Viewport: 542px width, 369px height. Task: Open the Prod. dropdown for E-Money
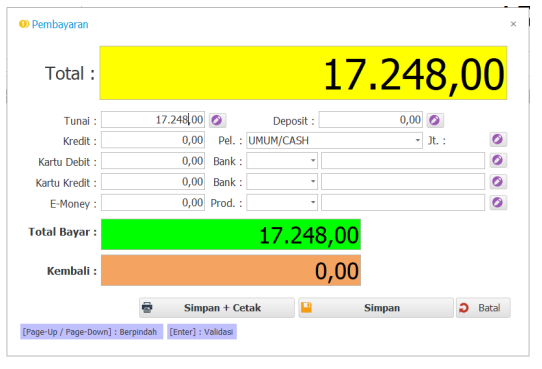point(313,202)
